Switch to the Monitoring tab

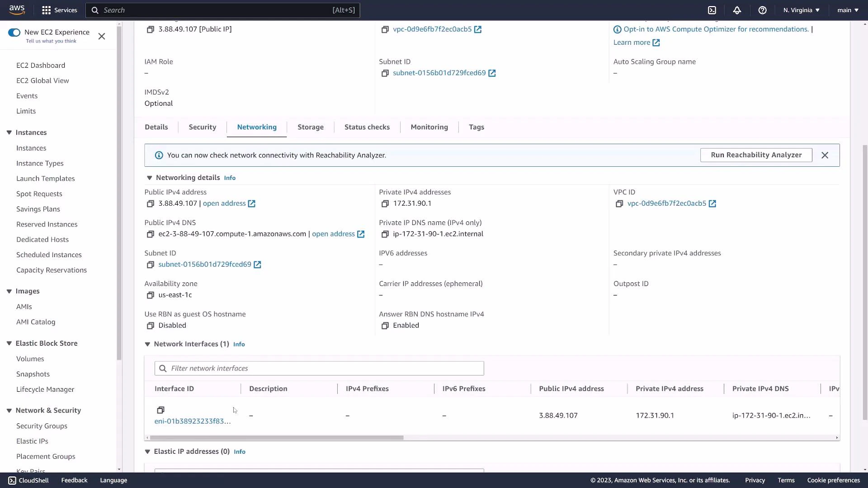pyautogui.click(x=429, y=127)
